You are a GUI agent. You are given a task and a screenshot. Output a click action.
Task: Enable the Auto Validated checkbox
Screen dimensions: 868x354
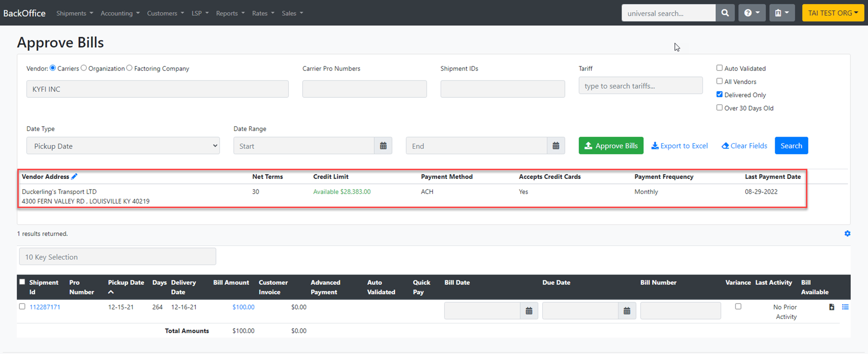pos(719,68)
